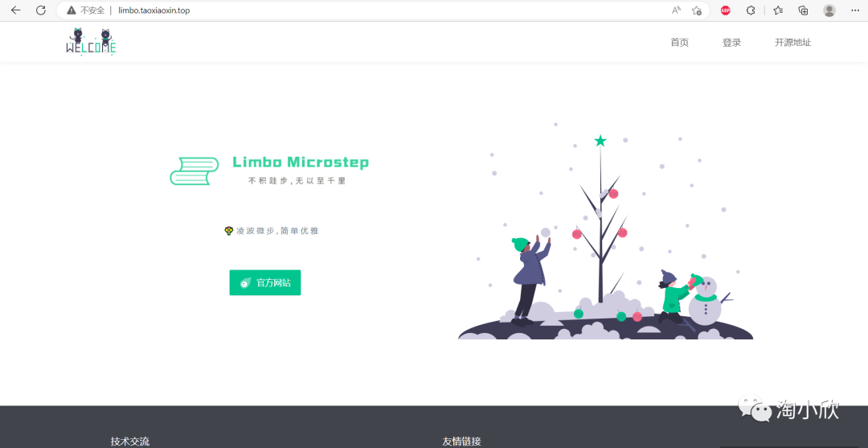Open the collections icon
The width and height of the screenshot is (868, 448).
click(803, 10)
